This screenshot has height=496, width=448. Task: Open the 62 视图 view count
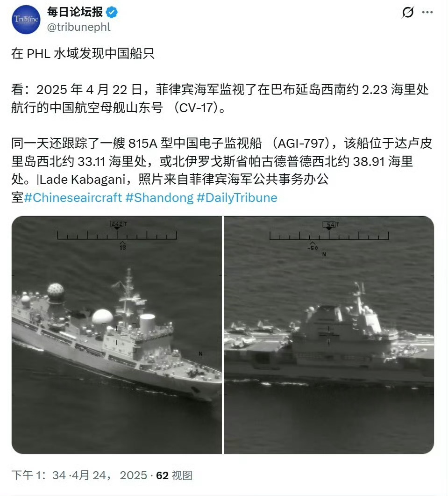(174, 475)
